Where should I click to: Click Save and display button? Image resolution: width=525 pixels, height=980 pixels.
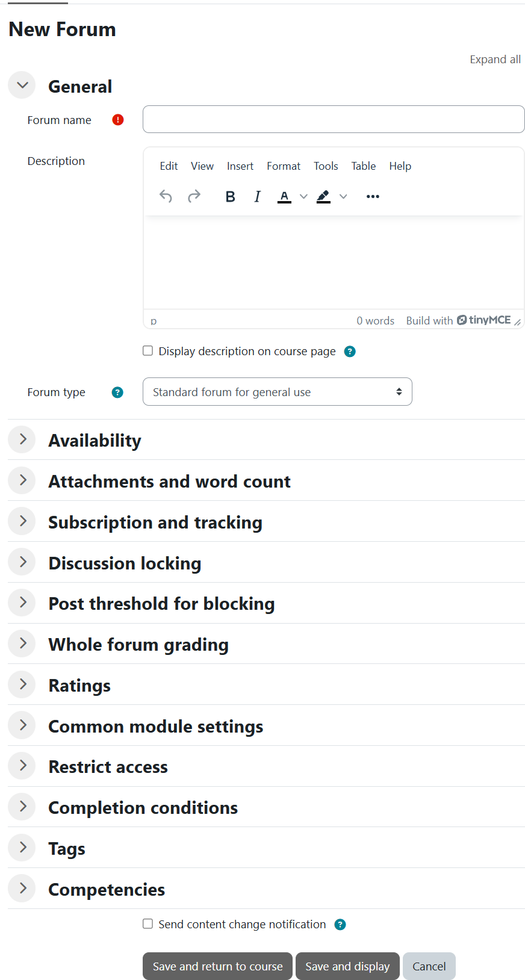347,966
